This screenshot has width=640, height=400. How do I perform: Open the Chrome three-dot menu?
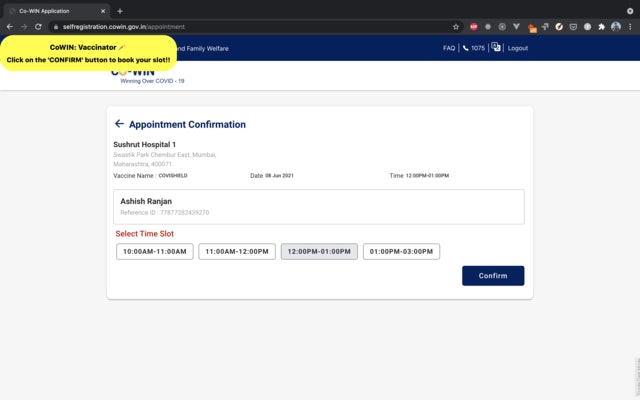click(x=630, y=27)
